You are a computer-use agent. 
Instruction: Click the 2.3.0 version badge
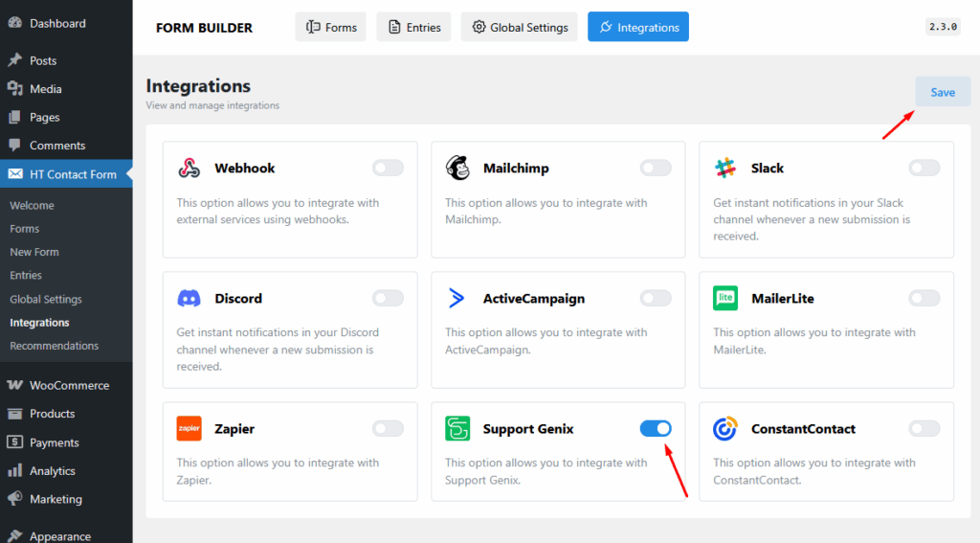[943, 28]
